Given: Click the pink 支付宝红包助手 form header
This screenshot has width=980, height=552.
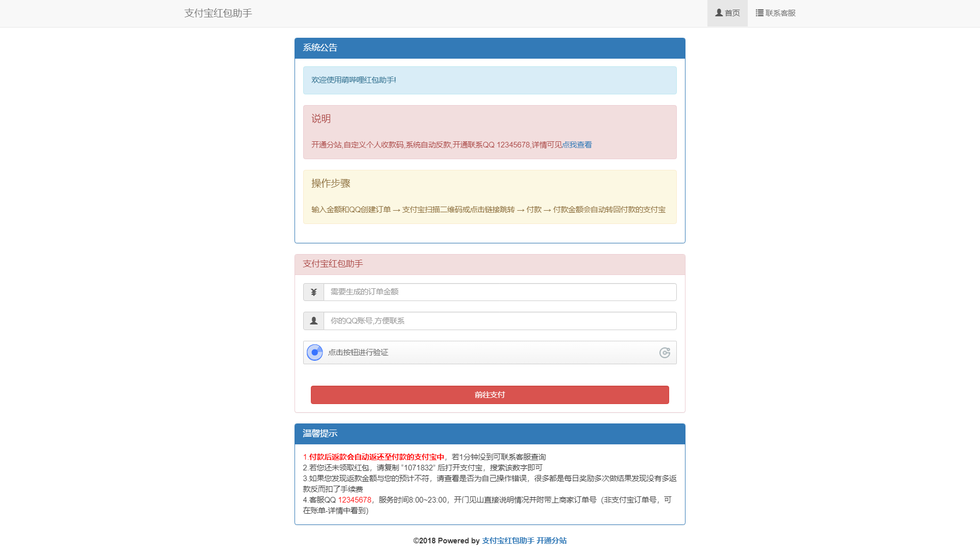Looking at the screenshot, I should (x=489, y=264).
